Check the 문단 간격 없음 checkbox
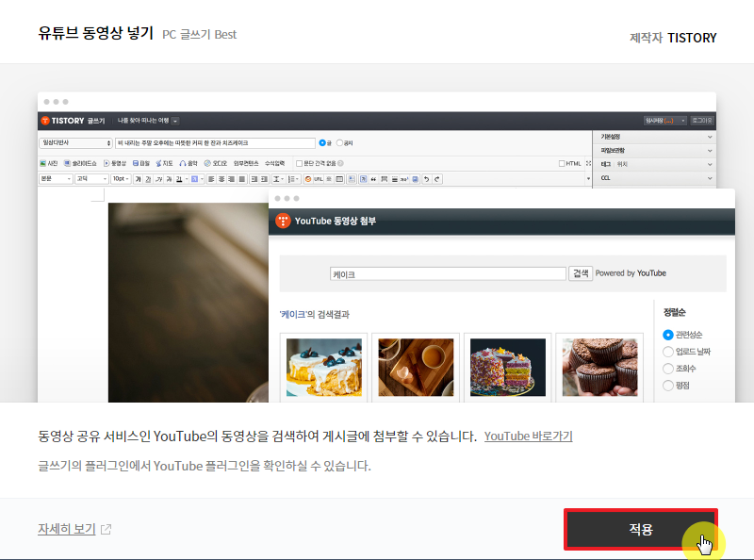The image size is (754, 560). point(299,164)
